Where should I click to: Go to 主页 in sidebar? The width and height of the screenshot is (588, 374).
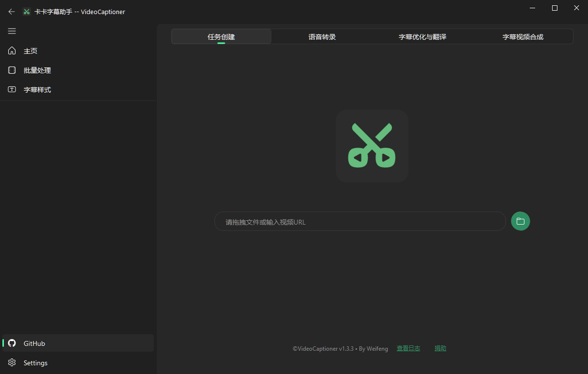[78, 51]
